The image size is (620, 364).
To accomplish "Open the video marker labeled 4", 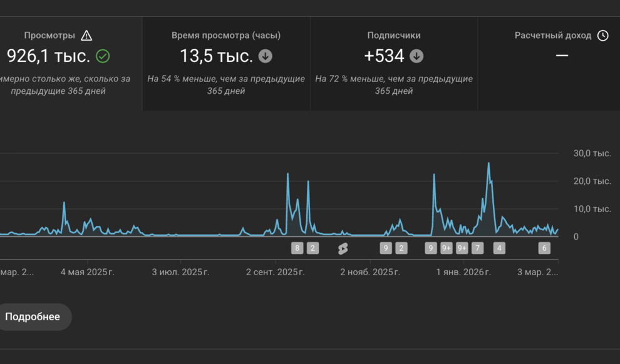I will click(499, 248).
